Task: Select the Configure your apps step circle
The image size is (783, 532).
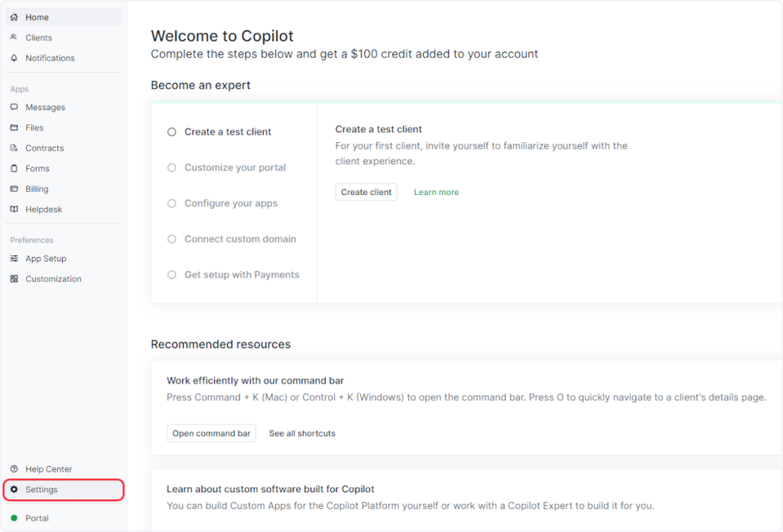Action: 172,203
